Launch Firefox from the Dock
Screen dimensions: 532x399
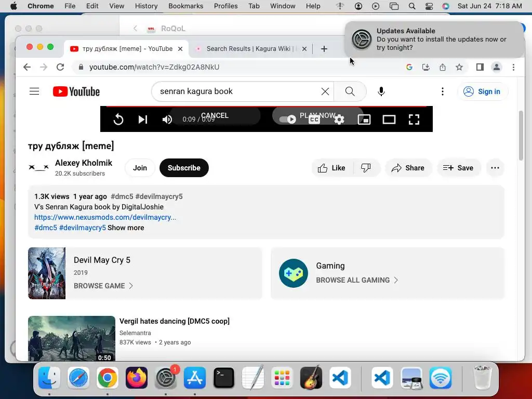click(x=137, y=378)
